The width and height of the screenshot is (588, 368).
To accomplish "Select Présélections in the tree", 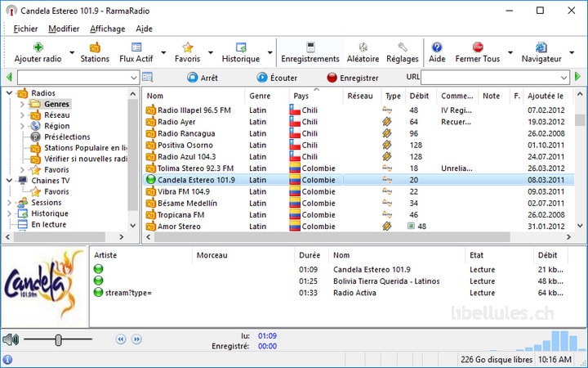I will (x=67, y=137).
